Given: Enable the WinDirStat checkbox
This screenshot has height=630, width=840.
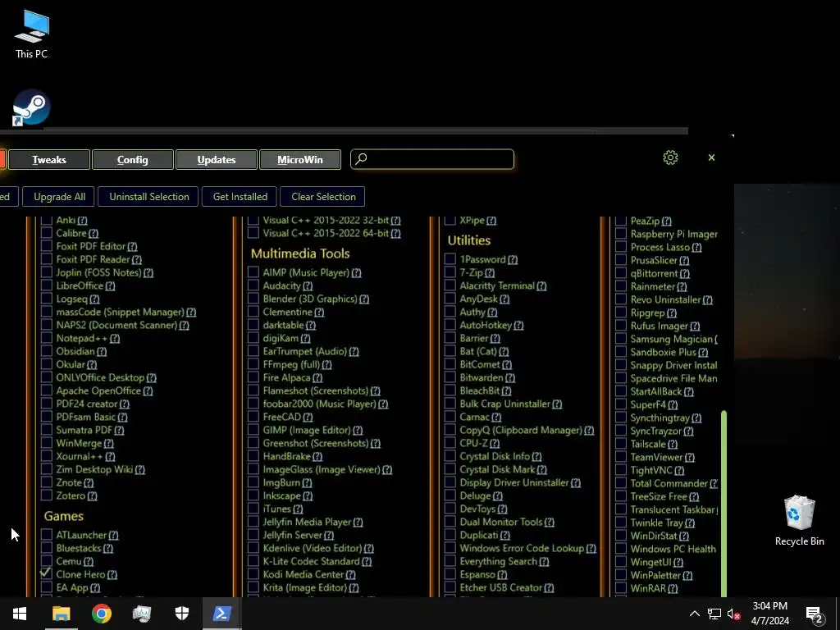Looking at the screenshot, I should click(x=621, y=535).
